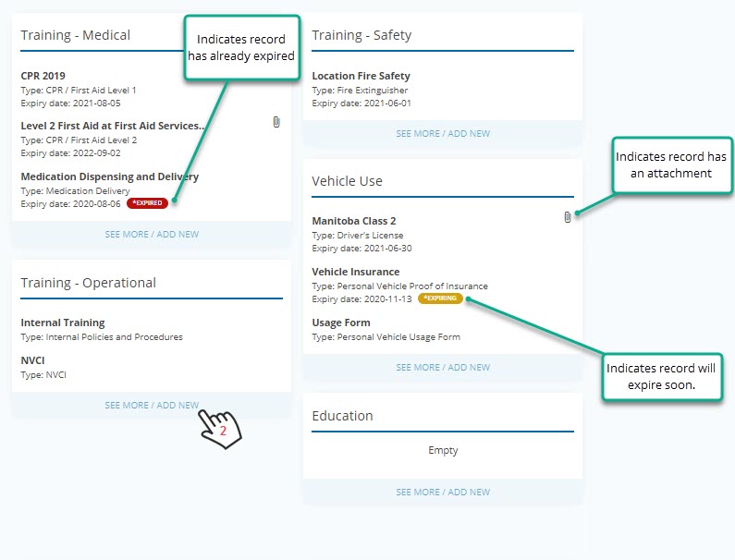Select the NVCI record title
Viewport: 735px width, 560px height.
pos(32,360)
